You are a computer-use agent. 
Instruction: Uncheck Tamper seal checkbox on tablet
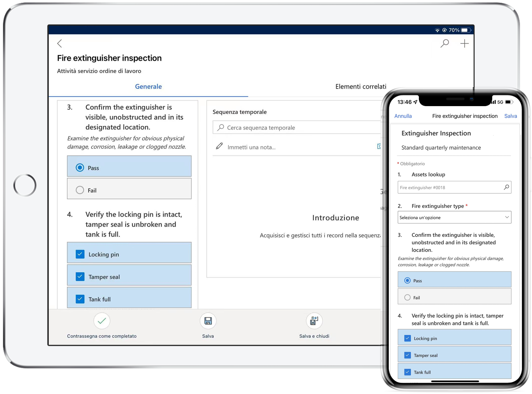pyautogui.click(x=80, y=277)
